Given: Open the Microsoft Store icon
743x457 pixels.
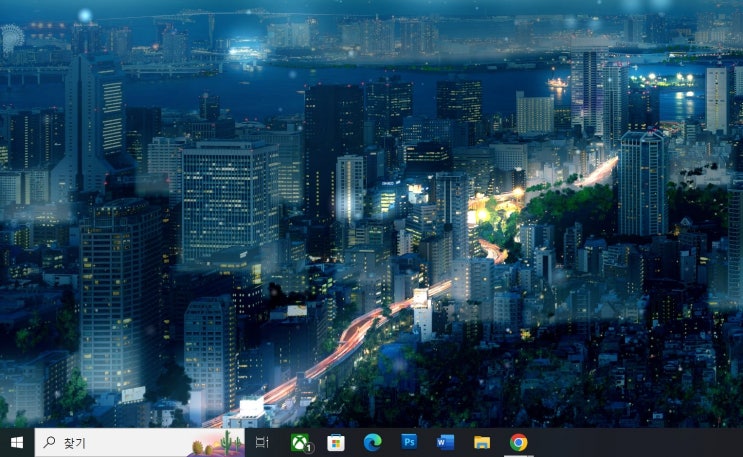Looking at the screenshot, I should [x=336, y=443].
